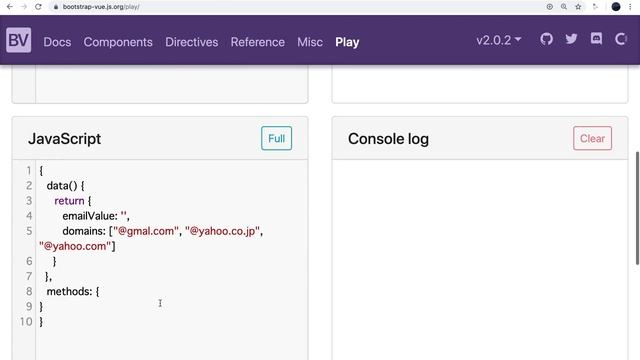Click the data() { line in editor

[65, 186]
